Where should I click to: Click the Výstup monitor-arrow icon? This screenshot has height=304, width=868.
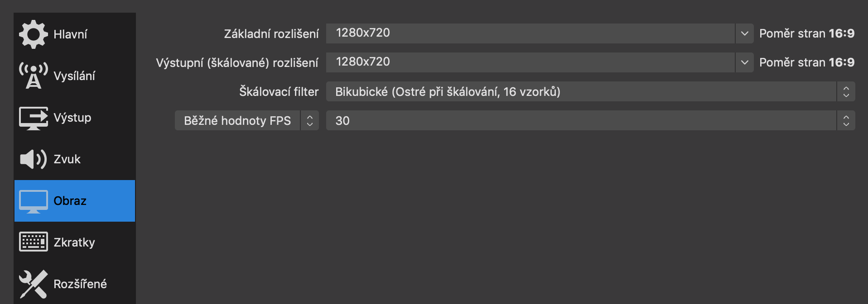(x=33, y=117)
